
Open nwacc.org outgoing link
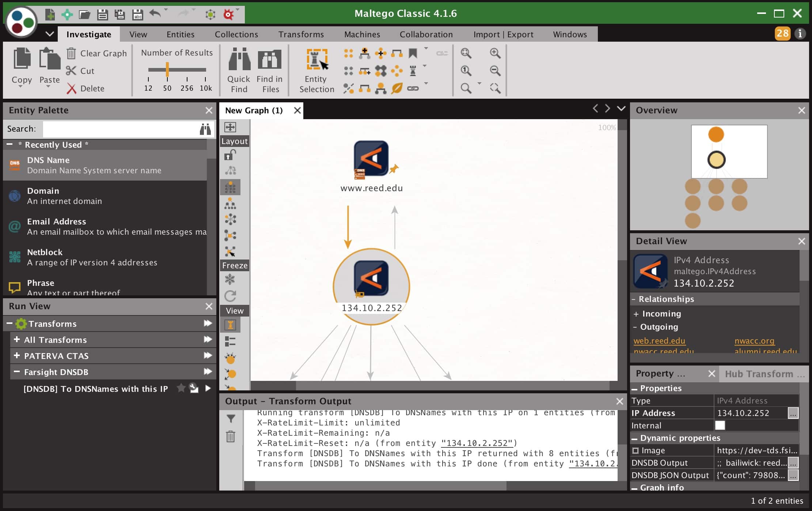click(x=754, y=341)
